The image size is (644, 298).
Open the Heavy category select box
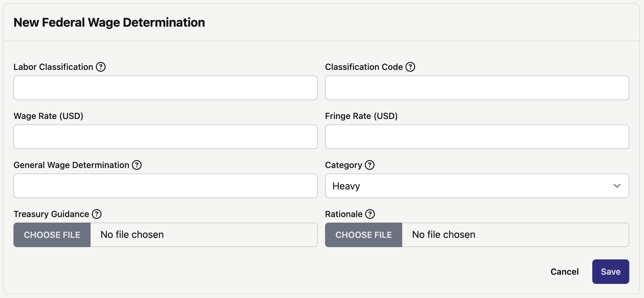tap(477, 186)
